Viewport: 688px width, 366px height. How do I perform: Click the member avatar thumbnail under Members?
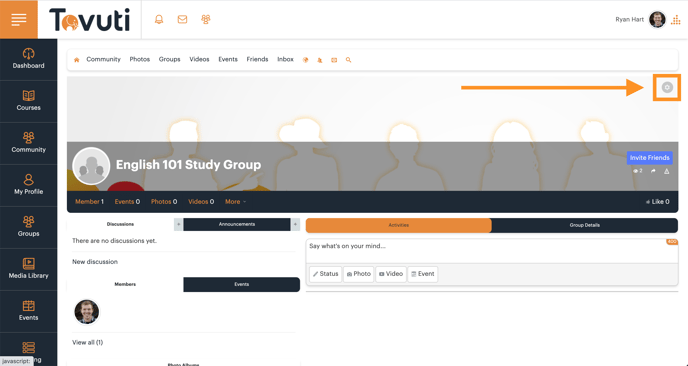pos(87,312)
